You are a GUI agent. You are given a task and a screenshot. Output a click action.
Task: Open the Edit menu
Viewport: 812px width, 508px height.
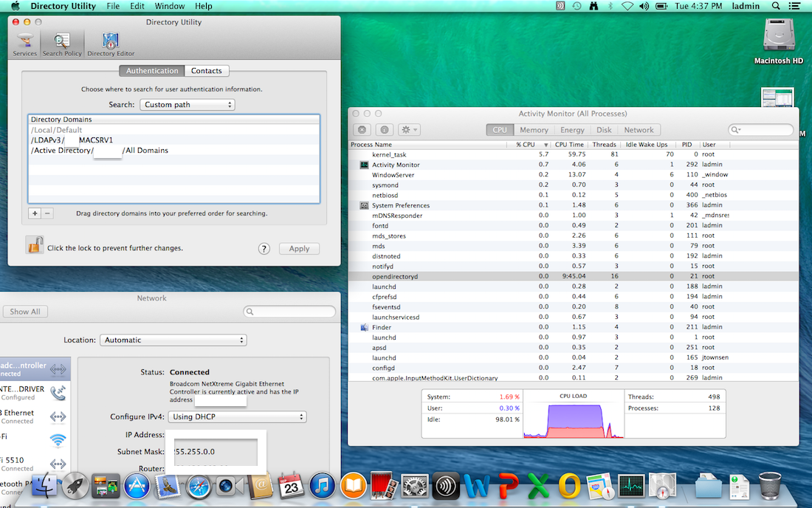(x=137, y=6)
